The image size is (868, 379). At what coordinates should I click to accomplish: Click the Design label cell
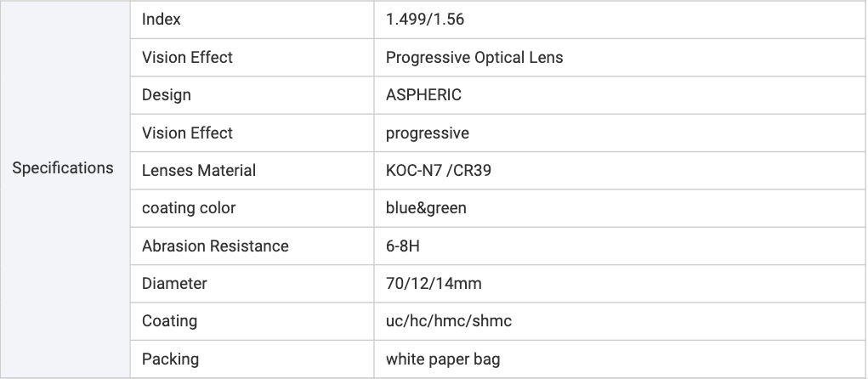coord(167,95)
